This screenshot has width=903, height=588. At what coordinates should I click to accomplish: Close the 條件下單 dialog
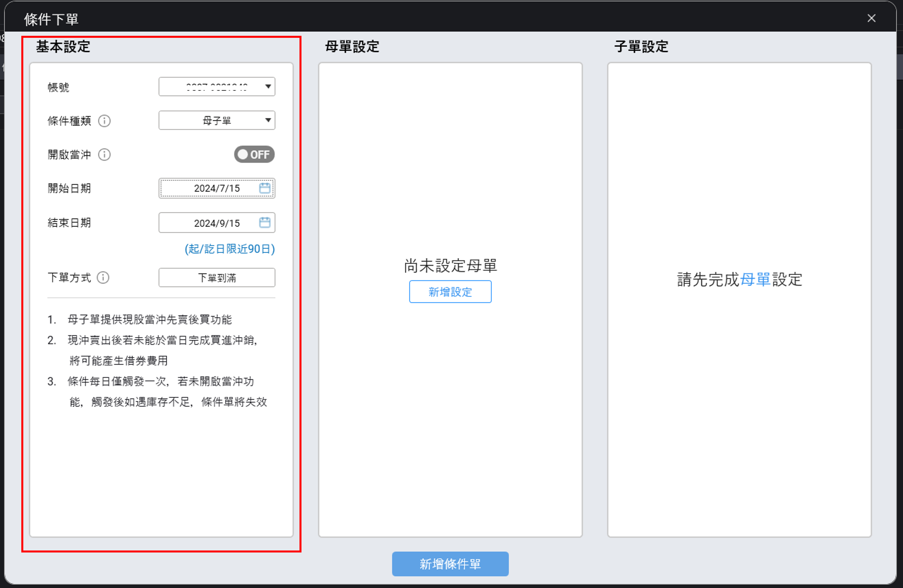coord(871,18)
